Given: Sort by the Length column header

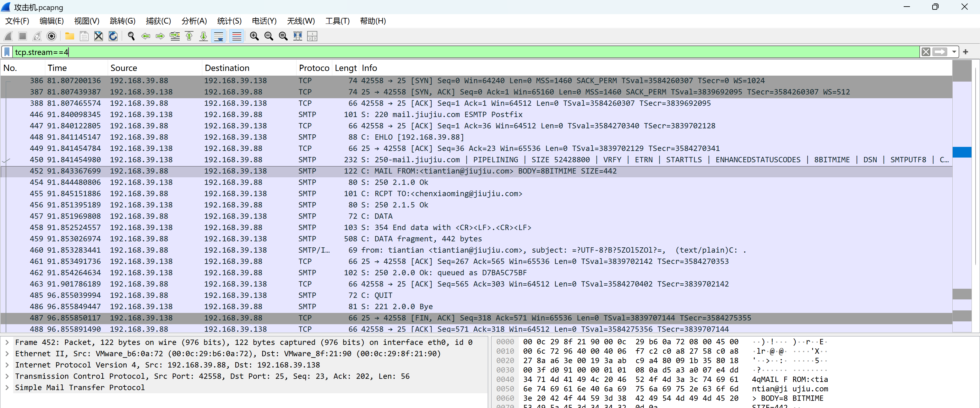Looking at the screenshot, I should coord(346,68).
